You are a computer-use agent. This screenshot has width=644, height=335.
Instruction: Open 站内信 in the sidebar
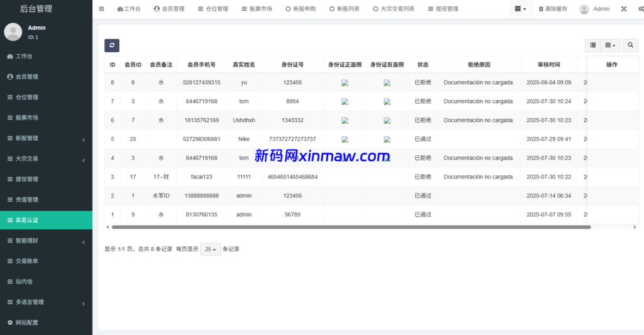[46, 282]
